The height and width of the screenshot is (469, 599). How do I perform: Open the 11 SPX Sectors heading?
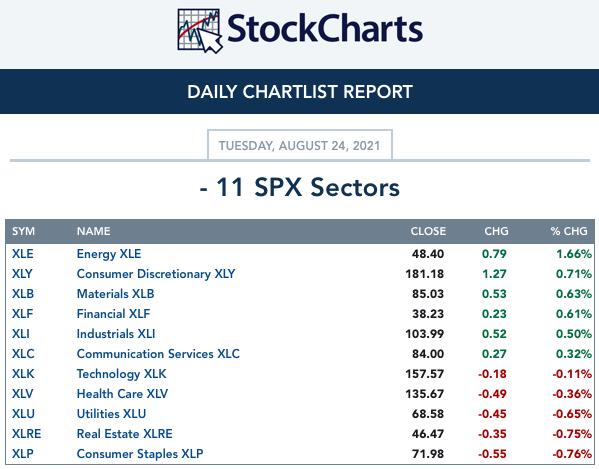point(300,188)
